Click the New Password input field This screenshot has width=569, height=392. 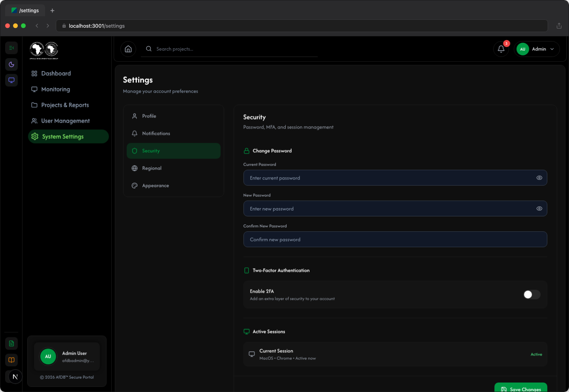click(x=395, y=209)
